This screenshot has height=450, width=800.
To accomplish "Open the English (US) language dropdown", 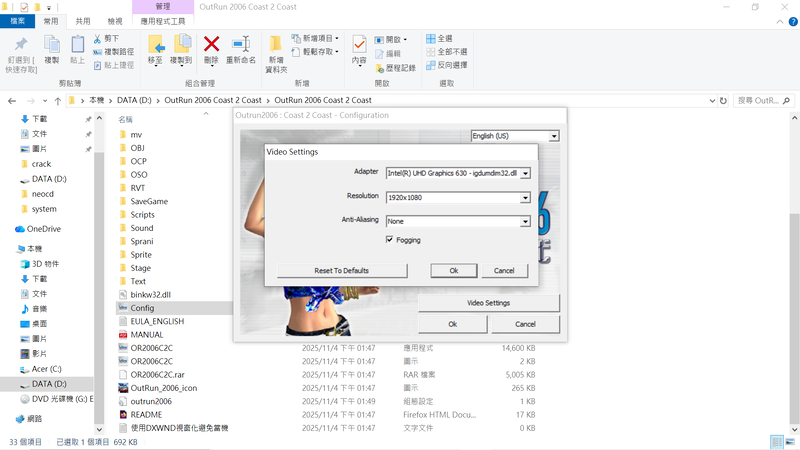I will tap(554, 136).
